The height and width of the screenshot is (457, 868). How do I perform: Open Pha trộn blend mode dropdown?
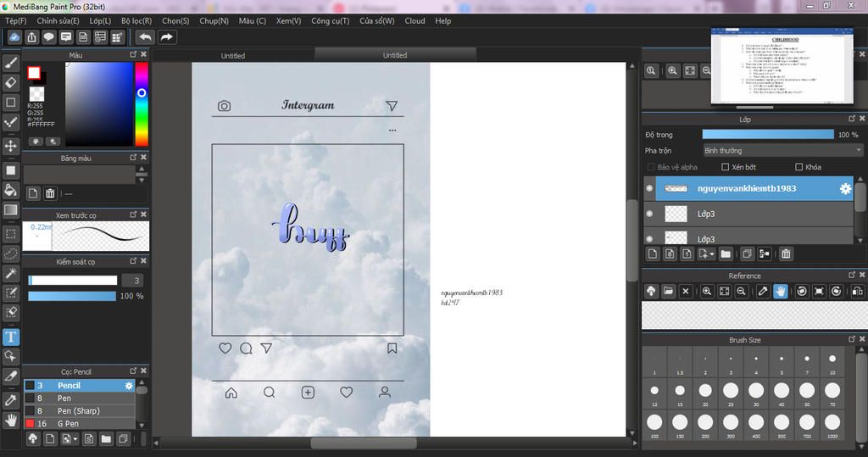[782, 151]
